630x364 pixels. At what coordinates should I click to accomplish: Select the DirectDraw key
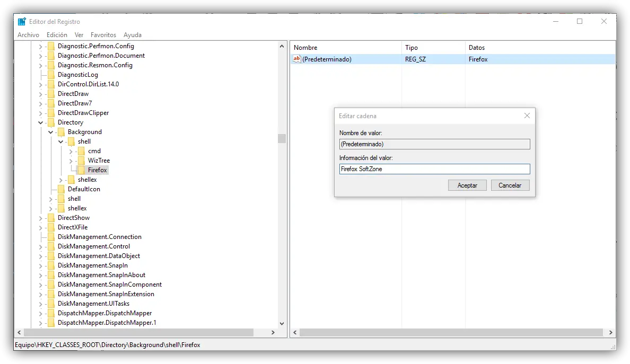tap(73, 94)
